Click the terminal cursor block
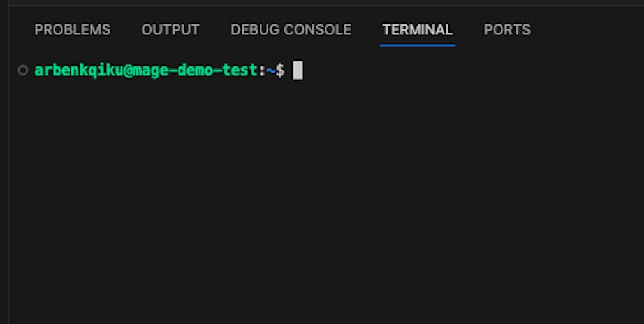Image resolution: width=644 pixels, height=324 pixels. point(298,70)
